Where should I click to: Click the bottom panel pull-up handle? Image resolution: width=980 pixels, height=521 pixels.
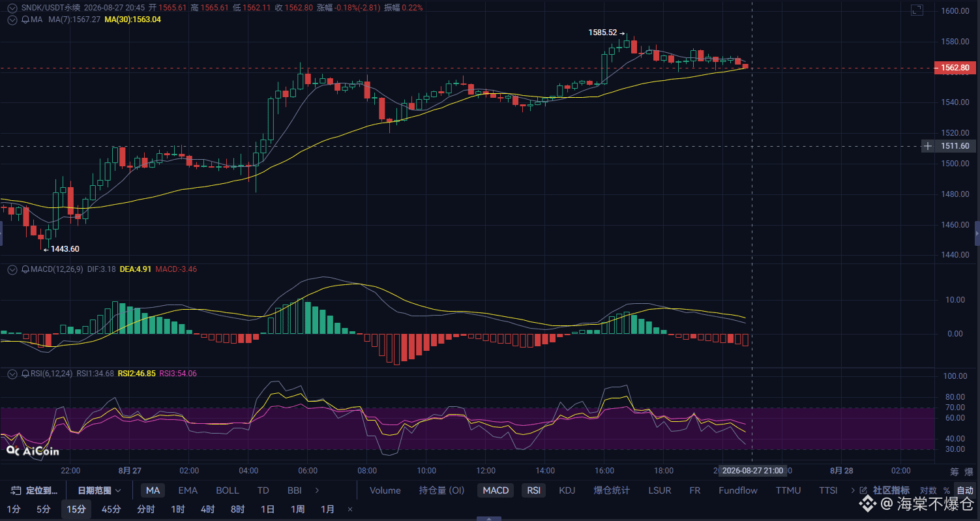pyautogui.click(x=490, y=518)
